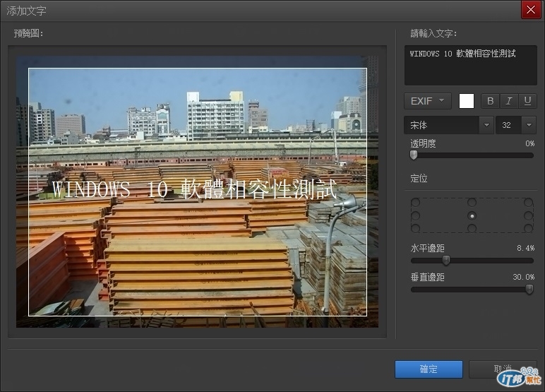Screen dimensions: 545x392
Task: Expand the font size 32 arrow
Action: [529, 125]
